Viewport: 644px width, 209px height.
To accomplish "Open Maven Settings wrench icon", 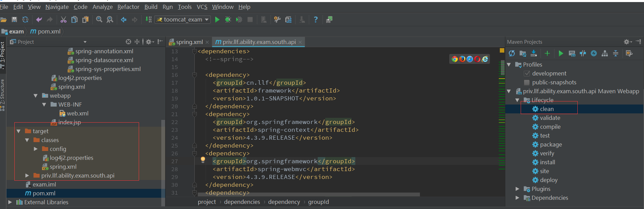I will pyautogui.click(x=629, y=53).
